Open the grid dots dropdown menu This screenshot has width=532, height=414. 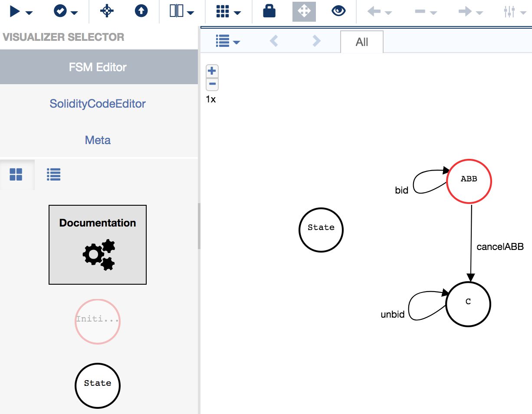click(x=228, y=12)
